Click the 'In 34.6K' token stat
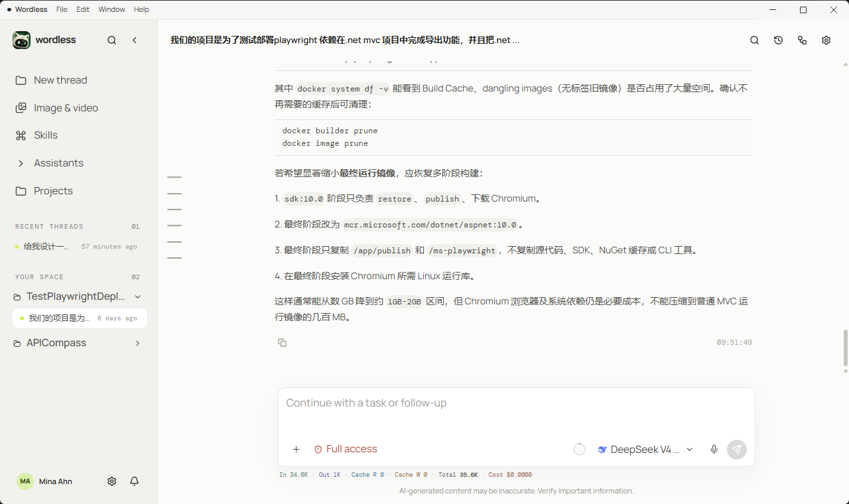The height and width of the screenshot is (504, 849). point(293,475)
